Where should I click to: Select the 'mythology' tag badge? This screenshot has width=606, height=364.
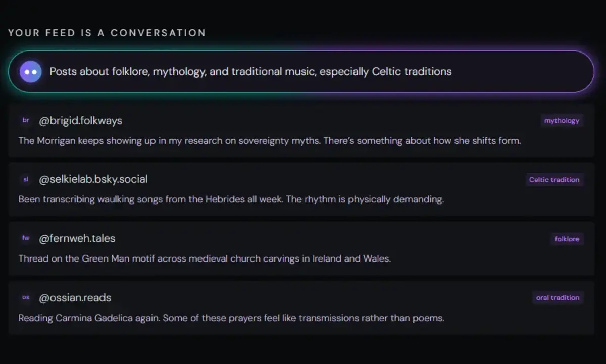pyautogui.click(x=562, y=121)
